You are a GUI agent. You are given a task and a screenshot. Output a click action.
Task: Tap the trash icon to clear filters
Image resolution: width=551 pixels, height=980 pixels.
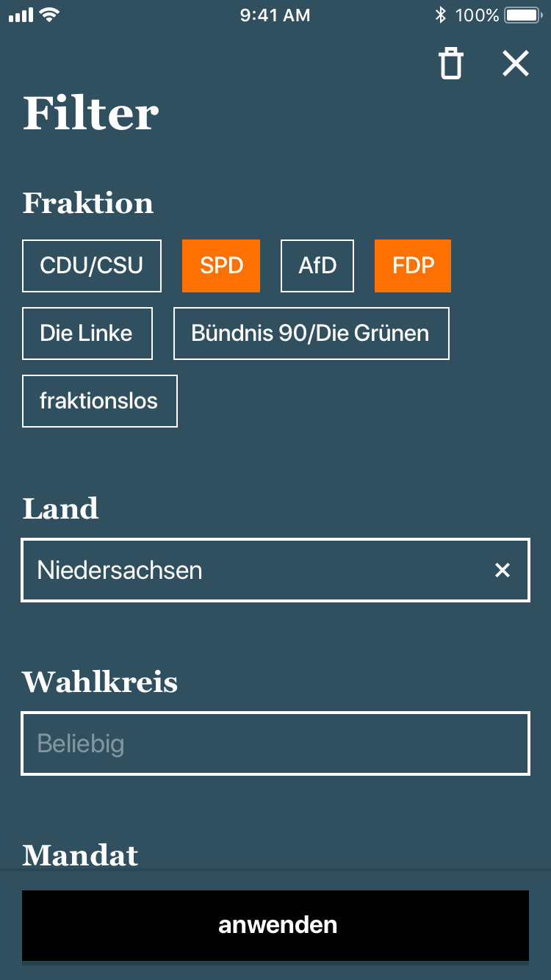click(451, 64)
